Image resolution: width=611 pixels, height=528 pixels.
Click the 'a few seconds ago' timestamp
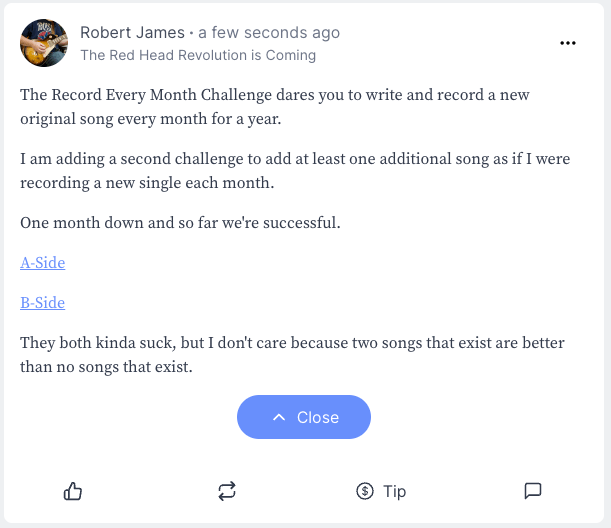tap(269, 33)
